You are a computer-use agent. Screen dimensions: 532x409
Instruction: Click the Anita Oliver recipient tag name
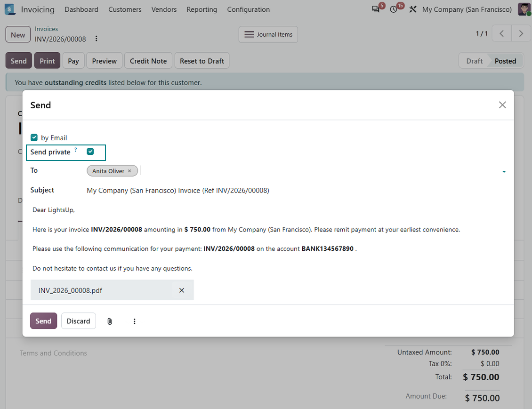coord(108,171)
